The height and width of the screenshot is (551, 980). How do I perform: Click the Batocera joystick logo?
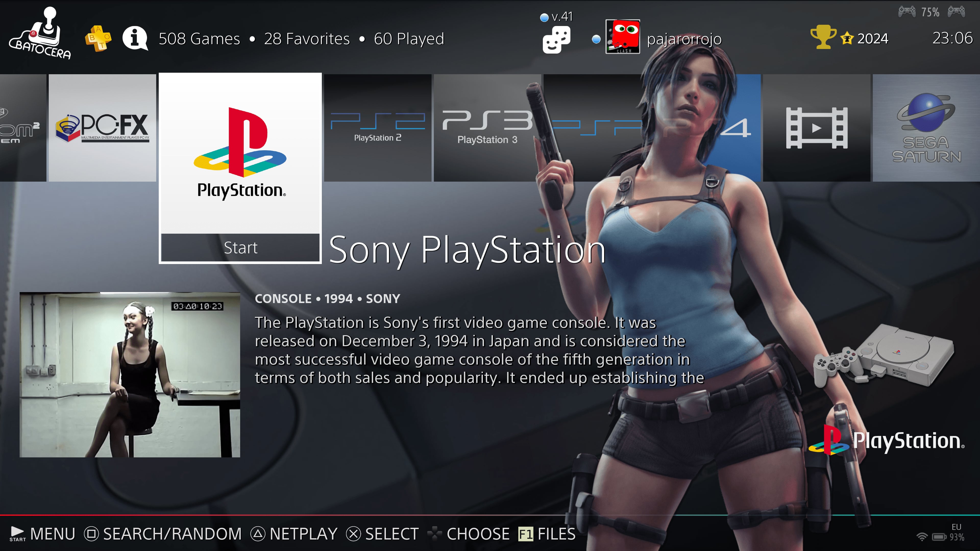click(x=40, y=33)
